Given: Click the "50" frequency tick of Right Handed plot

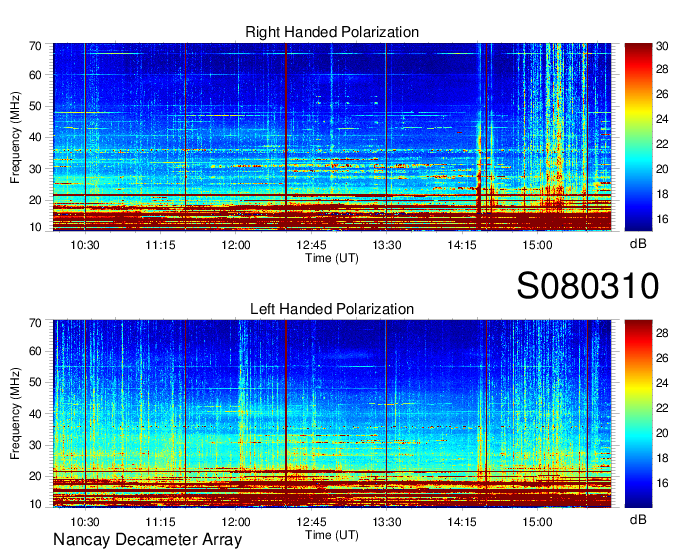Looking at the screenshot, I should 35,106.
